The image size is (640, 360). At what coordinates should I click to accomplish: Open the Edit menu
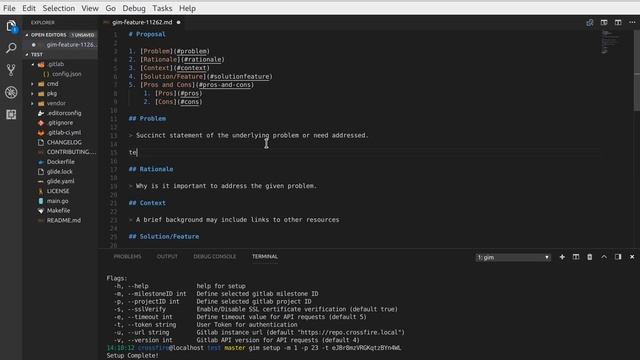pyautogui.click(x=29, y=8)
